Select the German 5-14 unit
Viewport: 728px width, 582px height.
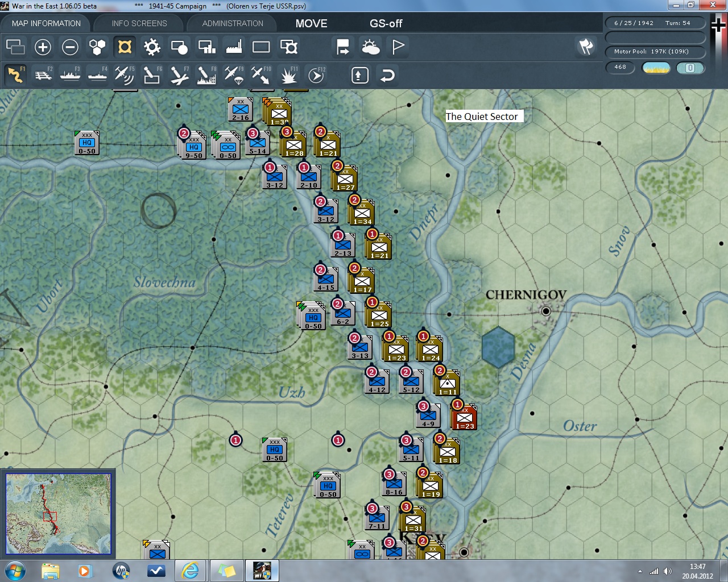[257, 143]
